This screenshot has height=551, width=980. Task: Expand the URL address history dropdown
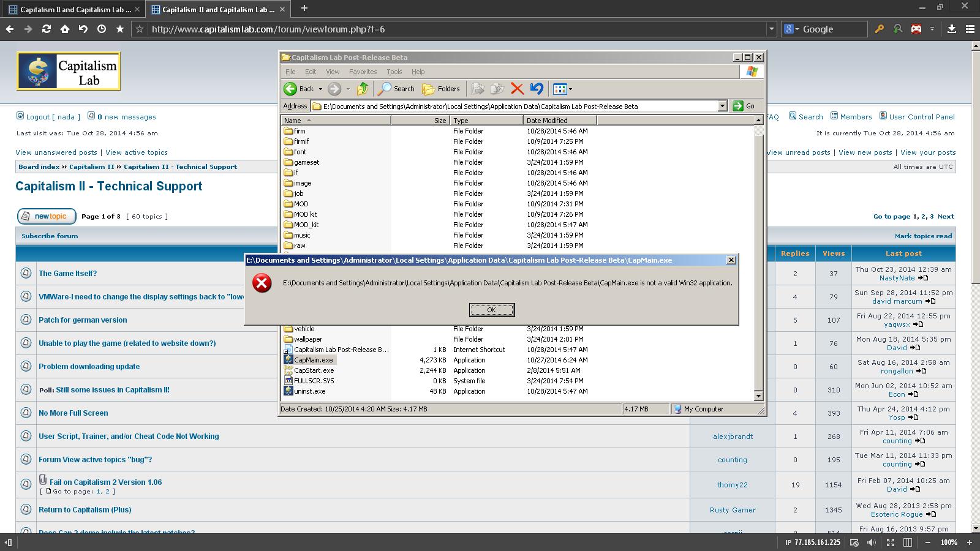pos(771,29)
